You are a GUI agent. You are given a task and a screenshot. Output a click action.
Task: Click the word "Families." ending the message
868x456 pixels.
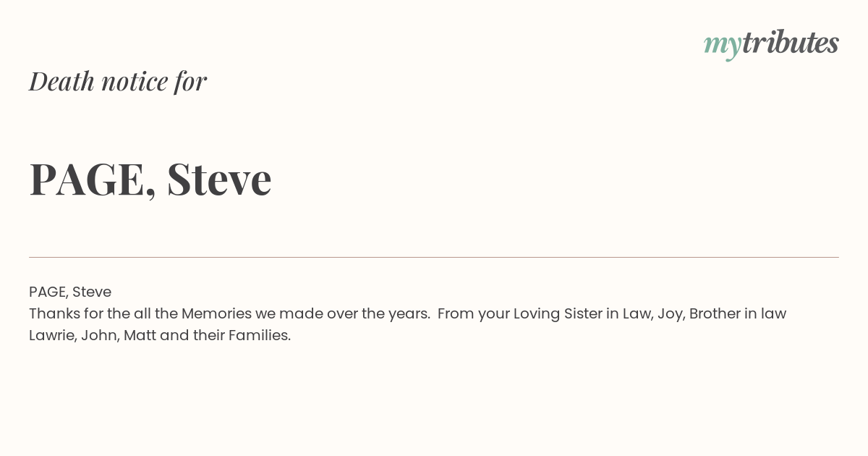pos(260,335)
